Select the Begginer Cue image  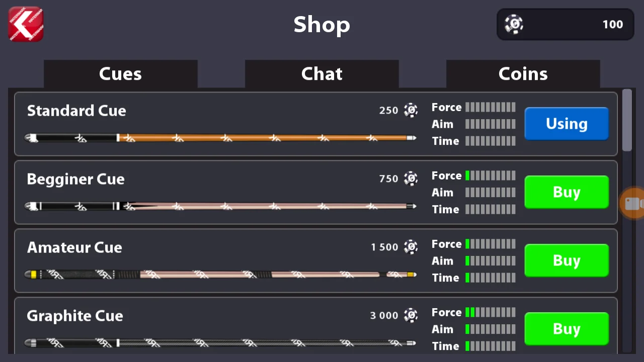[220, 206]
